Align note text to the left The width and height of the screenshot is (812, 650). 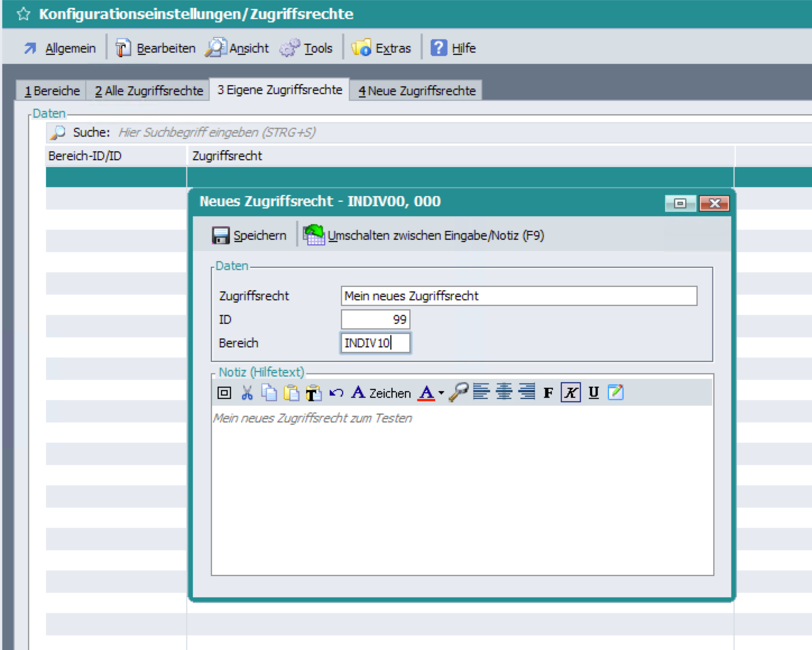481,392
